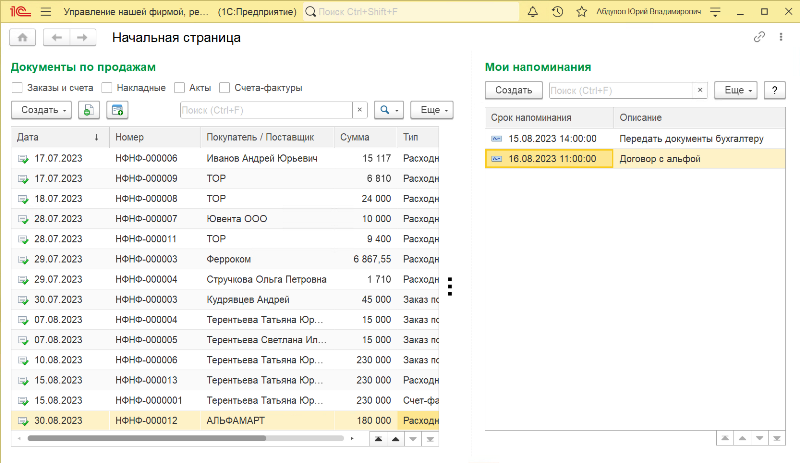The image size is (800, 463).
Task: Clear the reminders search field
Action: click(700, 90)
